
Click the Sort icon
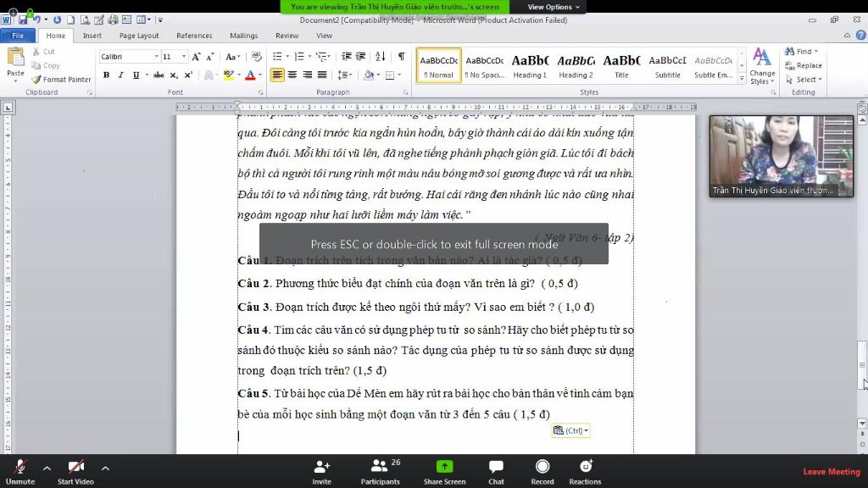coord(381,57)
